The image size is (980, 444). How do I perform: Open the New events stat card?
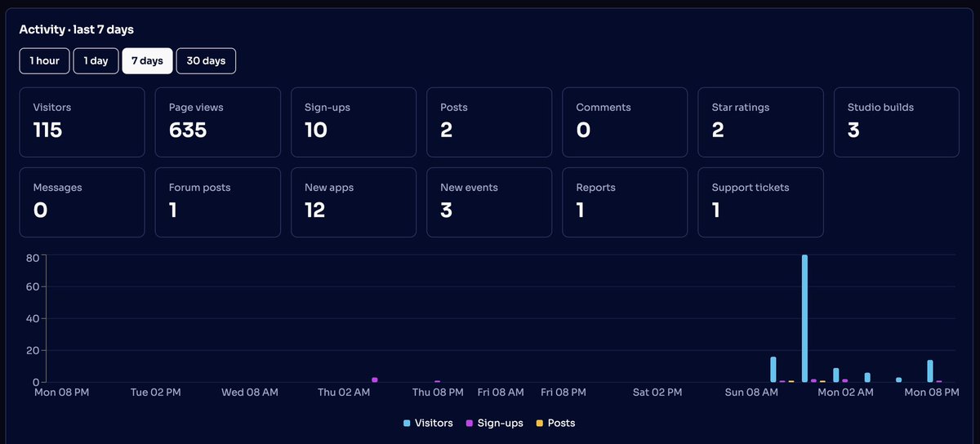coord(489,202)
